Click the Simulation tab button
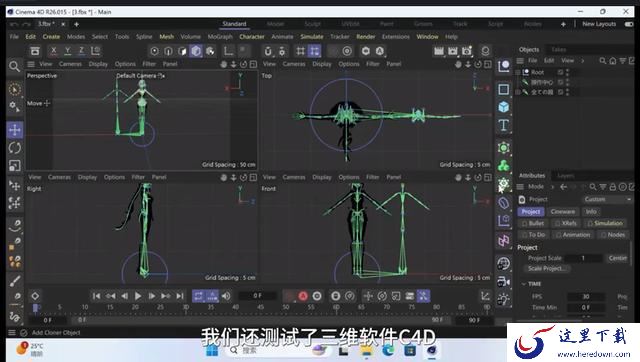This screenshot has height=362, width=640. [x=605, y=223]
